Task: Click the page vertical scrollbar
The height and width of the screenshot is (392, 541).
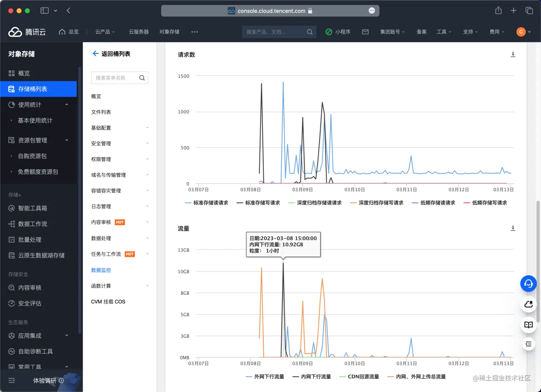Action: (538, 261)
